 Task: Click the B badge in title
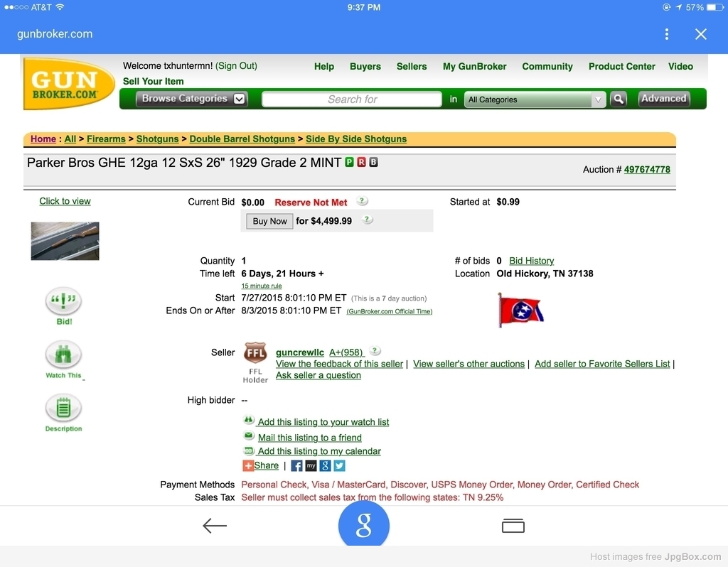373,162
